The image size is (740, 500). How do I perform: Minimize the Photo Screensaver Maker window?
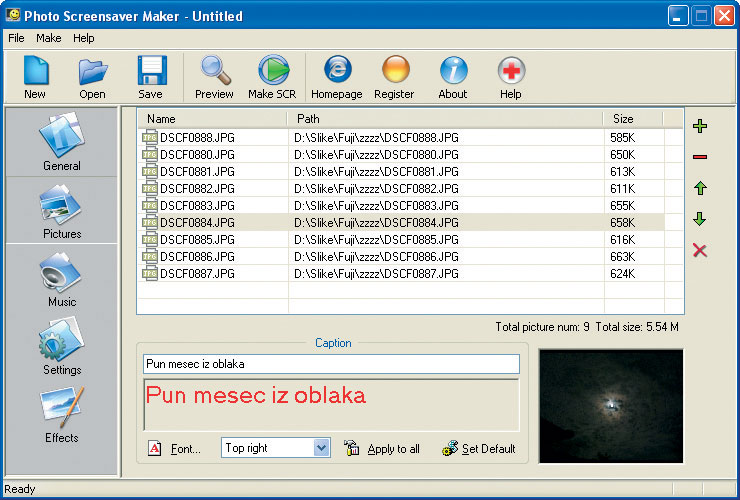click(678, 16)
